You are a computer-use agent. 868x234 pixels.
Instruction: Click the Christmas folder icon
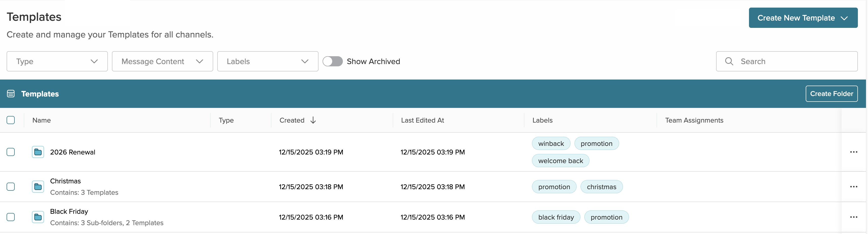point(38,187)
